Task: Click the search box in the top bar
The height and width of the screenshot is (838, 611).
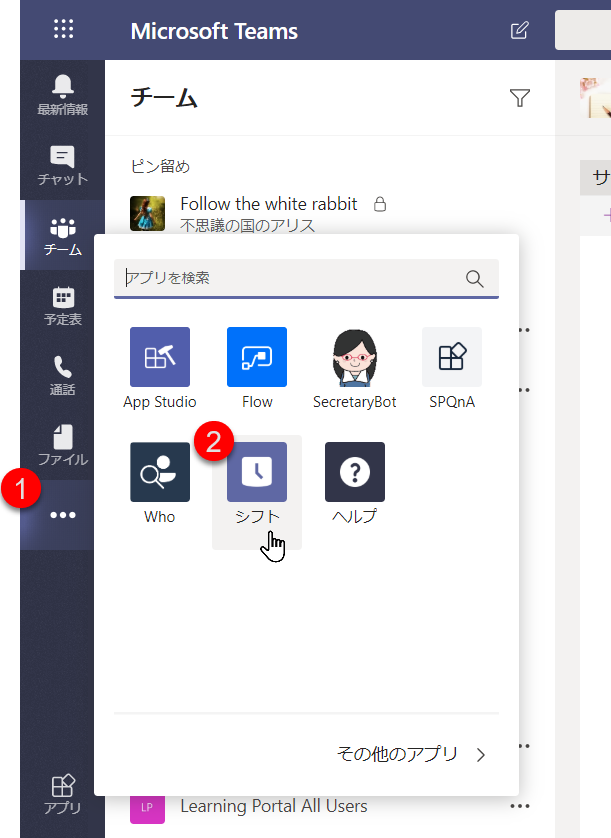Action: click(x=583, y=30)
